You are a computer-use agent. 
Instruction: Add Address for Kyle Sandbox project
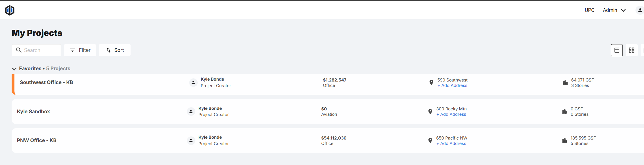click(451, 114)
